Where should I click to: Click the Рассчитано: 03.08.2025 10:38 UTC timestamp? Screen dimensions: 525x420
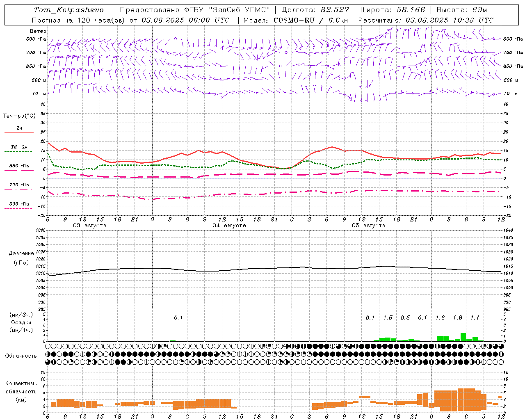(x=426, y=20)
